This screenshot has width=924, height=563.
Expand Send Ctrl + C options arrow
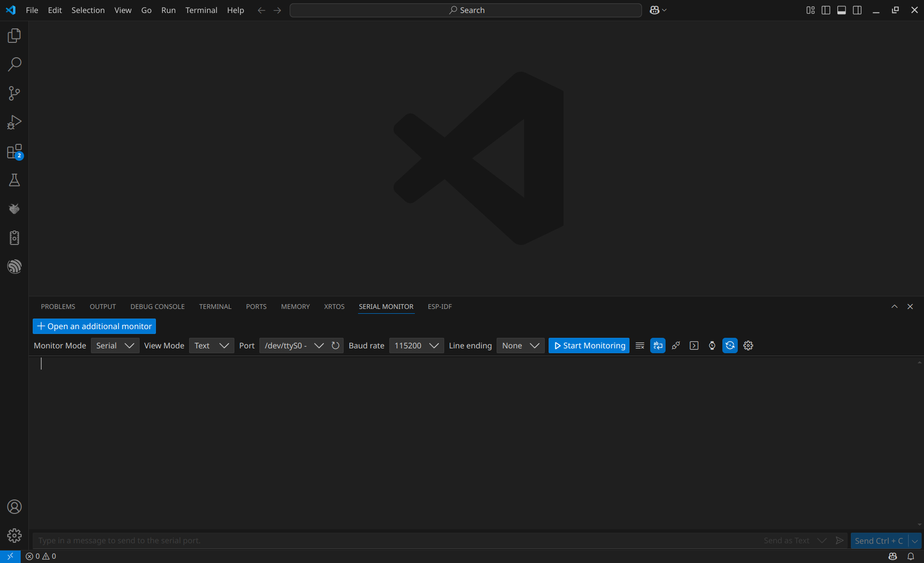click(x=915, y=541)
